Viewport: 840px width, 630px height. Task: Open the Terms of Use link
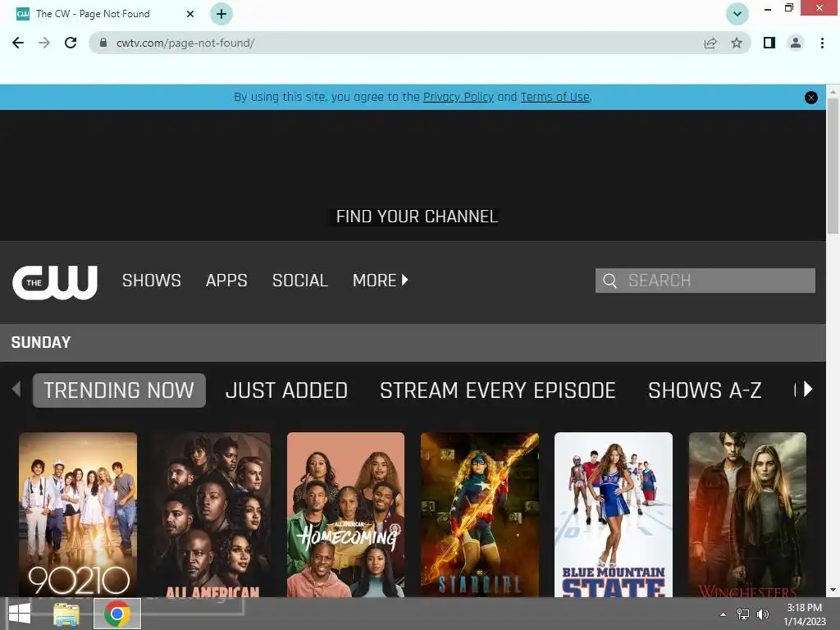(x=555, y=97)
